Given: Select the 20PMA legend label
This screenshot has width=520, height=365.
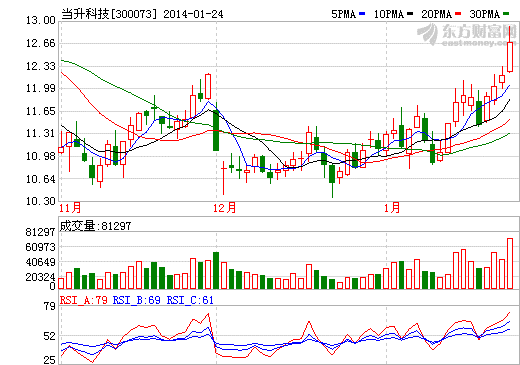Looking at the screenshot, I should (x=437, y=14).
